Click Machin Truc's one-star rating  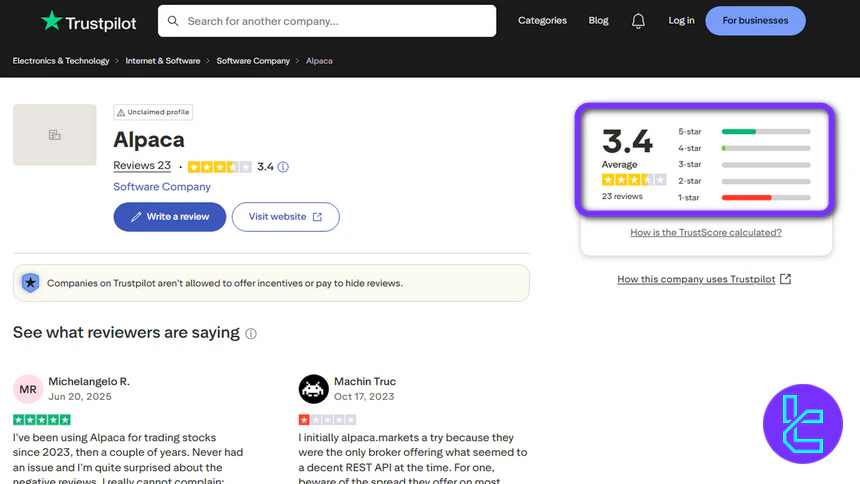click(327, 420)
